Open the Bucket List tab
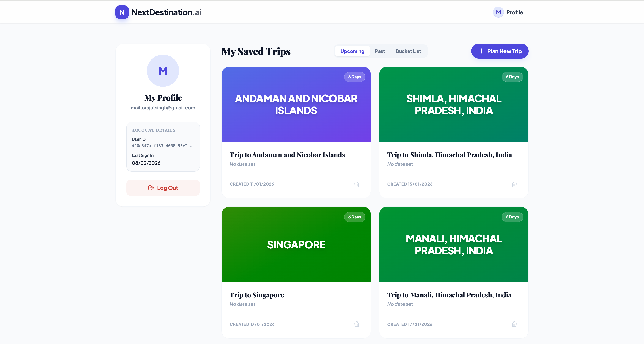 (x=408, y=51)
